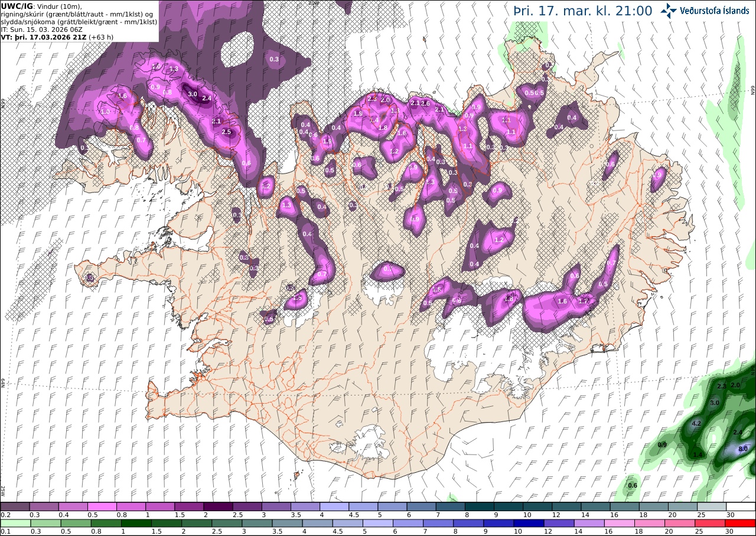Click the purple 3.0 snowfall value in the northwest
Image resolution: width=756 pixels, height=536 pixels.
[x=192, y=94]
